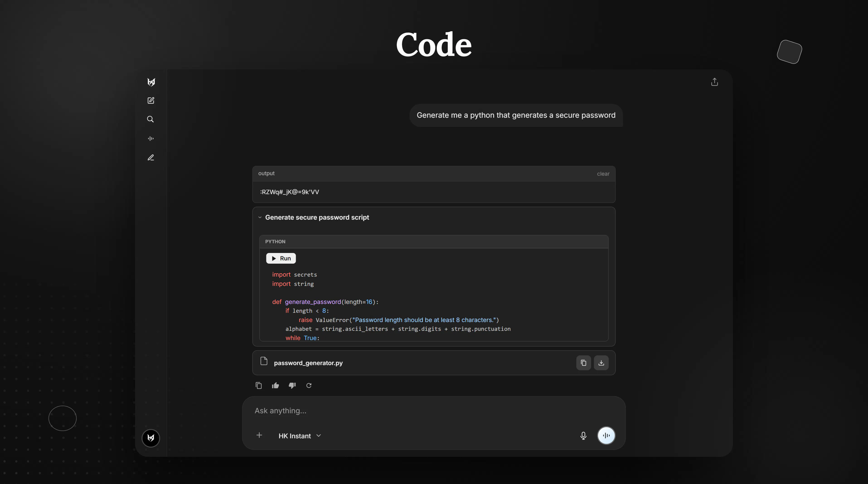This screenshot has height=484, width=868.
Task: Share the conversation with the upload icon
Action: pos(714,82)
